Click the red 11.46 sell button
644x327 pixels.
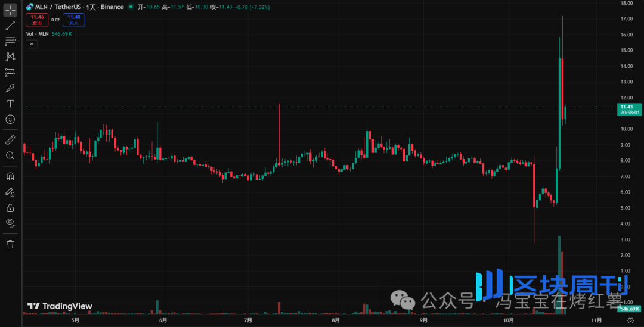[36, 20]
